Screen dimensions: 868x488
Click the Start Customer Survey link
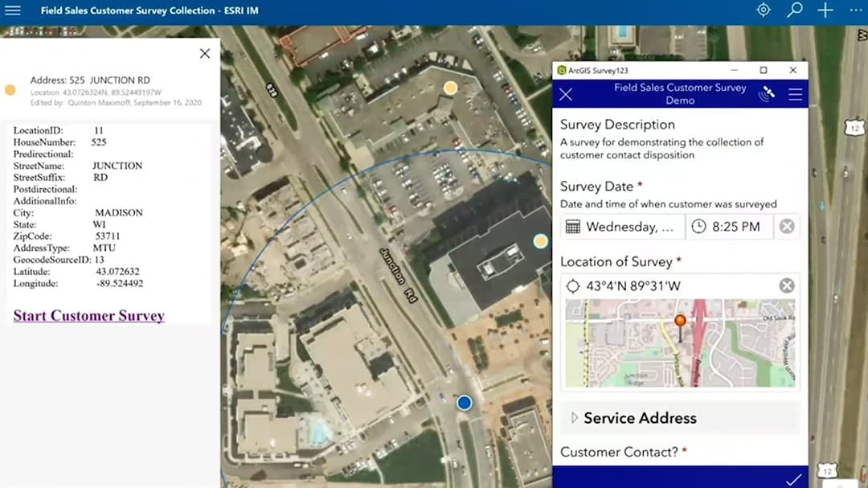pos(88,316)
